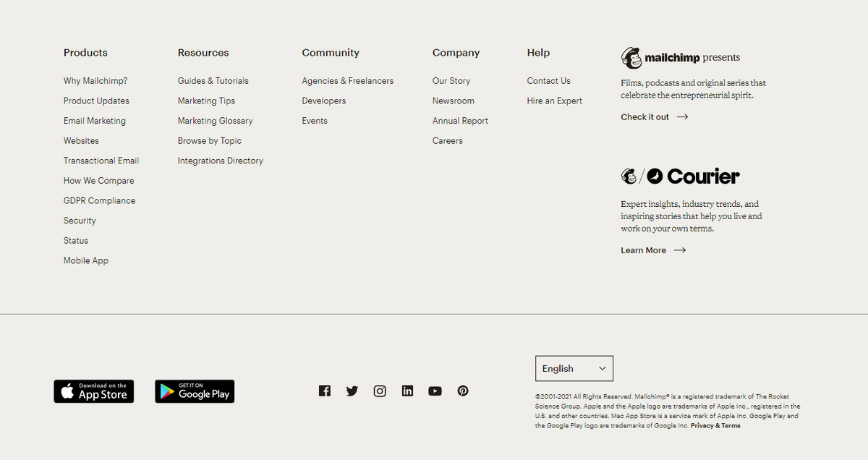Click the Company column heading
Screen dimensions: 868x460
pos(456,53)
